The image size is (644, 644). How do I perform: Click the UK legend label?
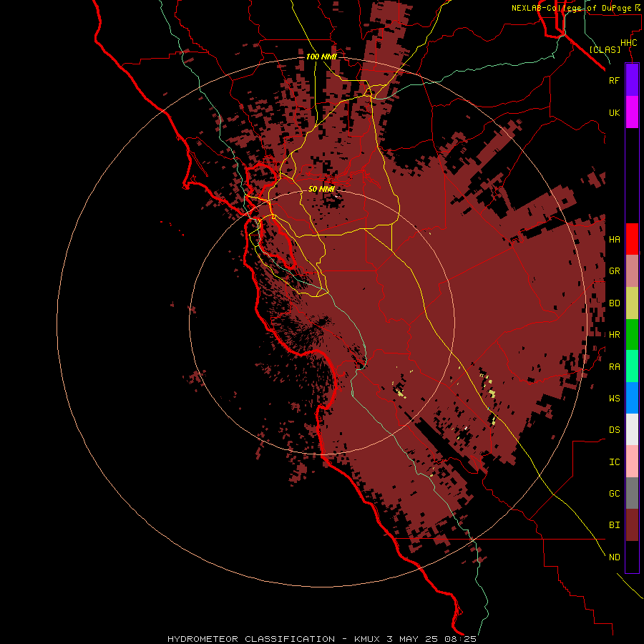(614, 112)
